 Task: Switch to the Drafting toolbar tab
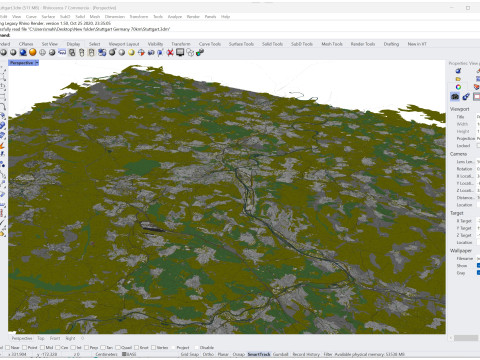[x=391, y=44]
